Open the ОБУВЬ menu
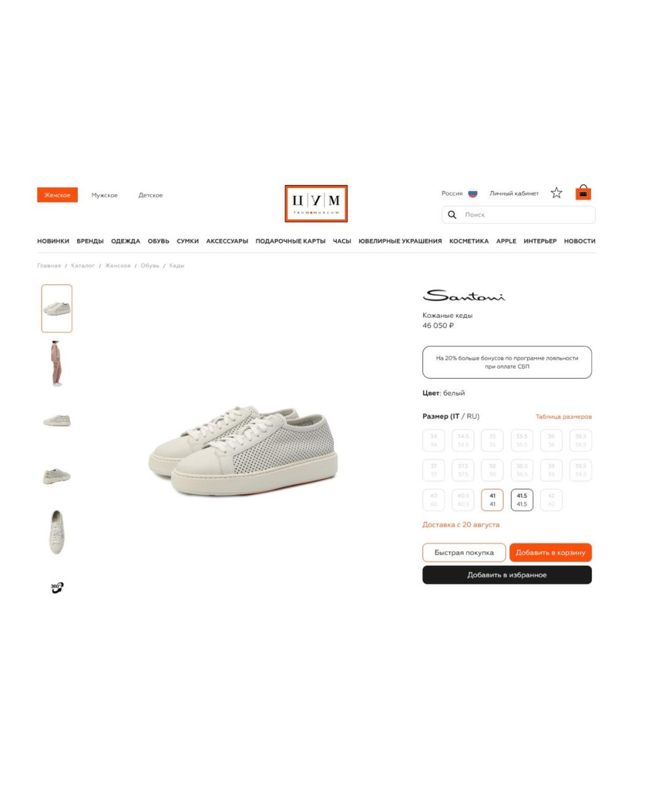Screen dimensions: 672x797 (x=158, y=241)
